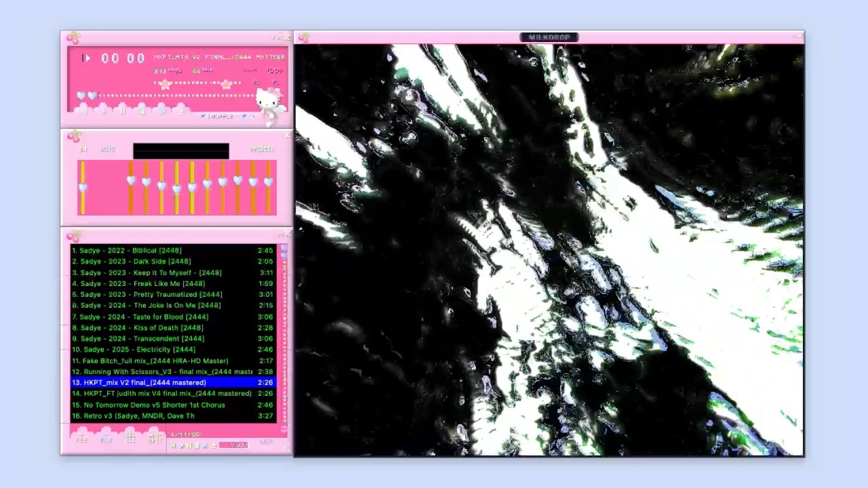Screen dimensions: 868x488
Task: Close the Milkdrop visualizer window
Action: pos(800,36)
